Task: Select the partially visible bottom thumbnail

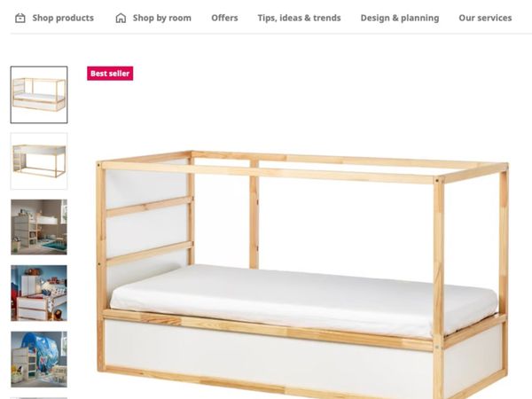Action: (39, 398)
